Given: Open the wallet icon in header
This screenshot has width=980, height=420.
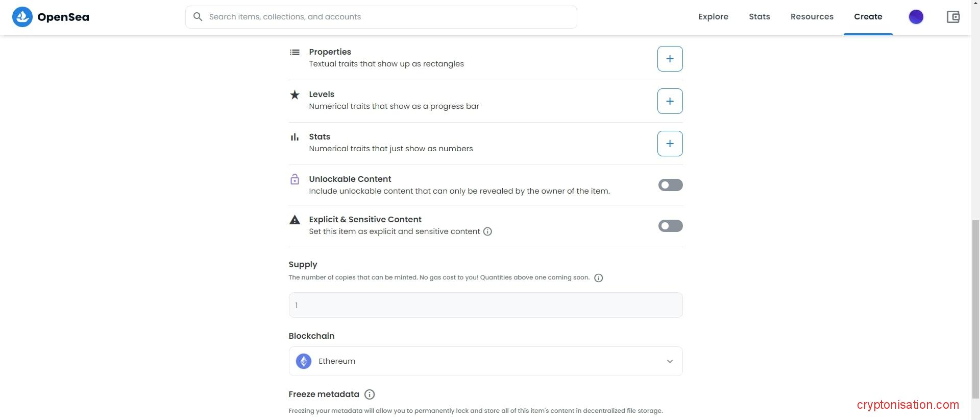Looking at the screenshot, I should tap(953, 17).
